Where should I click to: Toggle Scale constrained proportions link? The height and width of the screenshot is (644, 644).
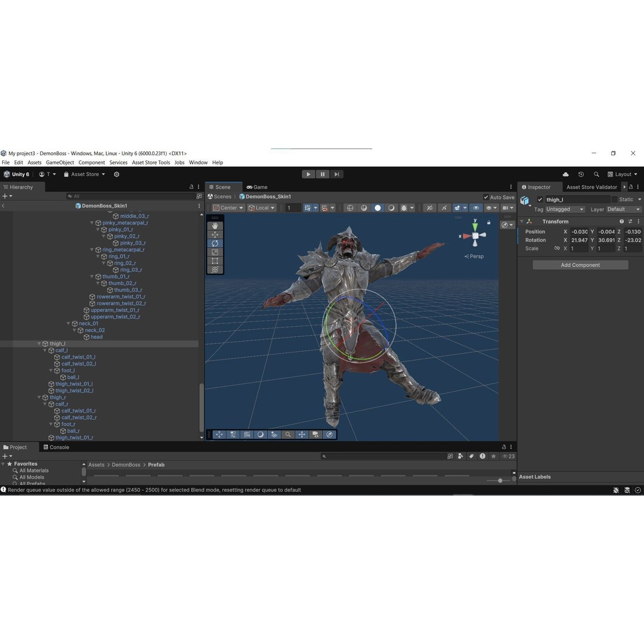pyautogui.click(x=557, y=249)
